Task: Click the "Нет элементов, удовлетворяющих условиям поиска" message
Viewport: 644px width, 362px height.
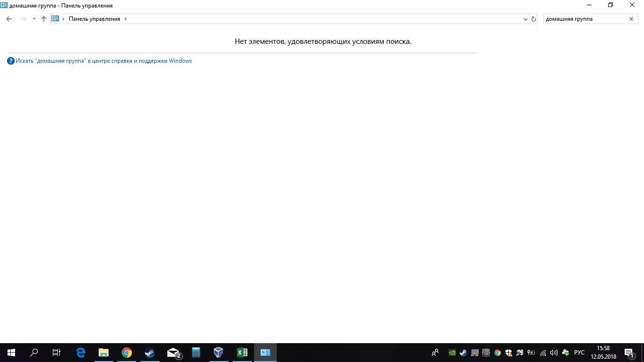Action: click(323, 41)
